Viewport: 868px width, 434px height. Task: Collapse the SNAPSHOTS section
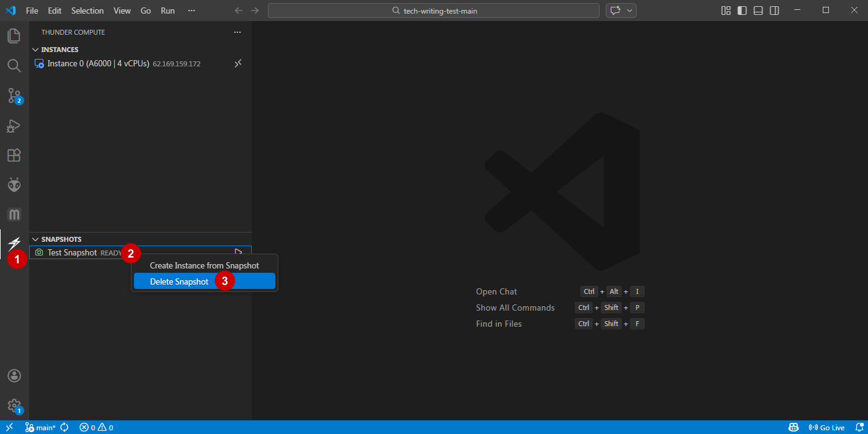point(35,239)
